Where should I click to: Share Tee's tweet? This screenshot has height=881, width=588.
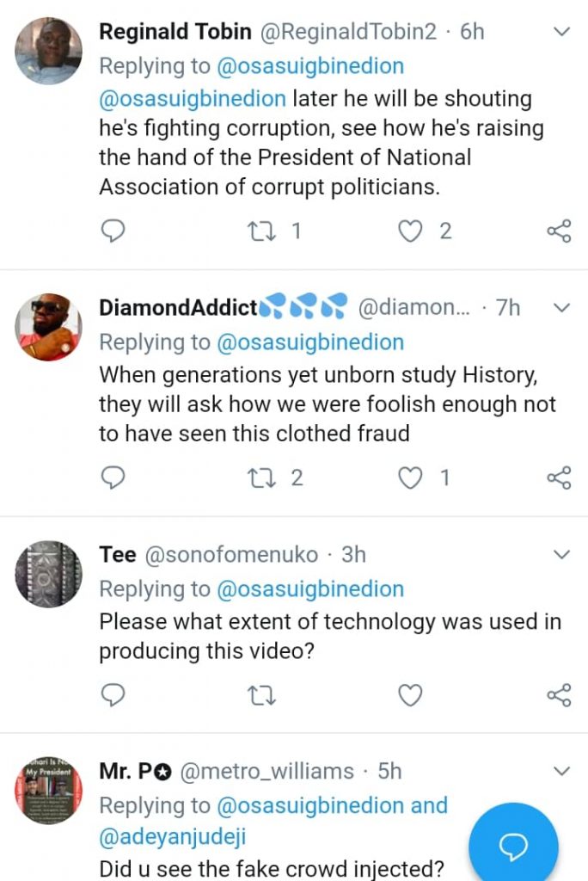pos(559,694)
